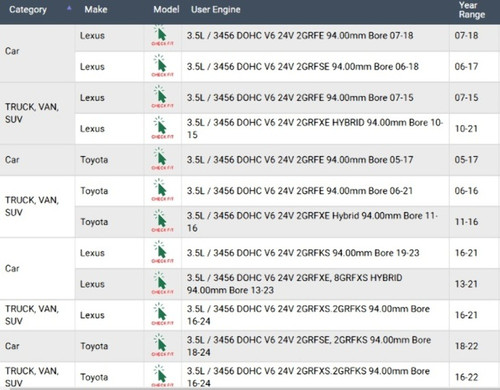Screen dimensions: 500x390
Task: Click Lexus make in the 10-21 row
Action: pyautogui.click(x=92, y=129)
